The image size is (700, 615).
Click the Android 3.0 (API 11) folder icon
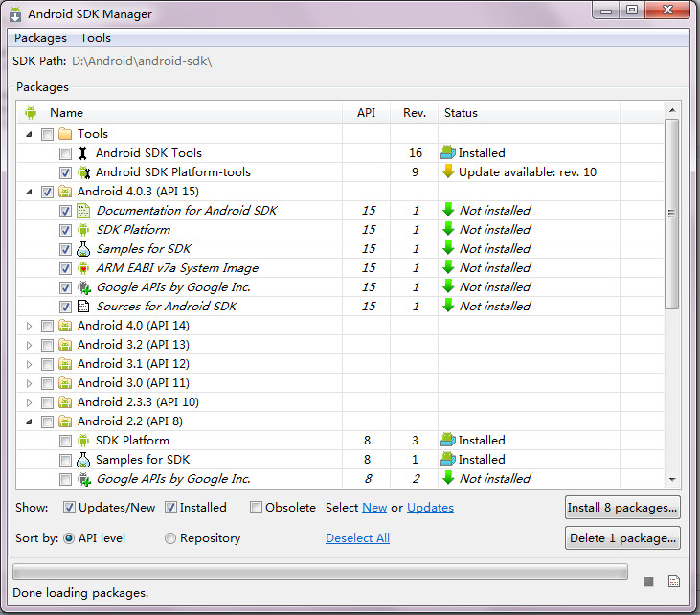pyautogui.click(x=65, y=383)
